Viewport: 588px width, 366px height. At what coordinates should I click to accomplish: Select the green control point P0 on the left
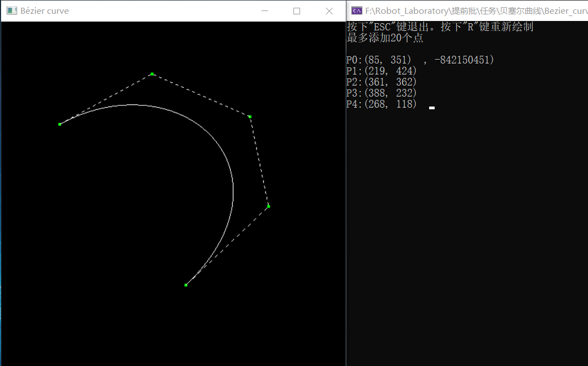click(x=59, y=124)
